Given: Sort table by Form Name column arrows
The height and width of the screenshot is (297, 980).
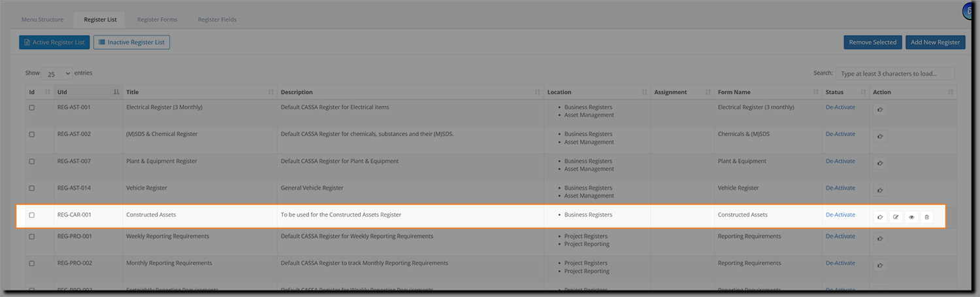Looking at the screenshot, I should click(x=816, y=92).
